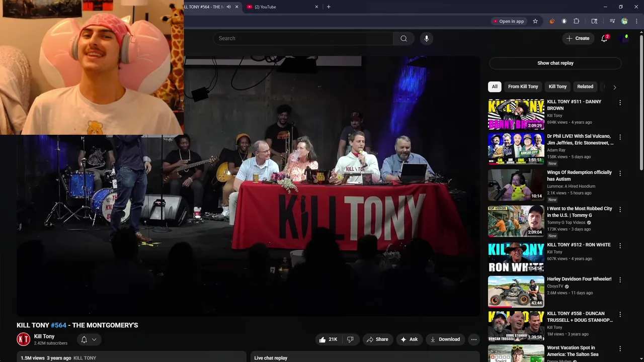Click the tab search toolbar icon

pos(594,21)
